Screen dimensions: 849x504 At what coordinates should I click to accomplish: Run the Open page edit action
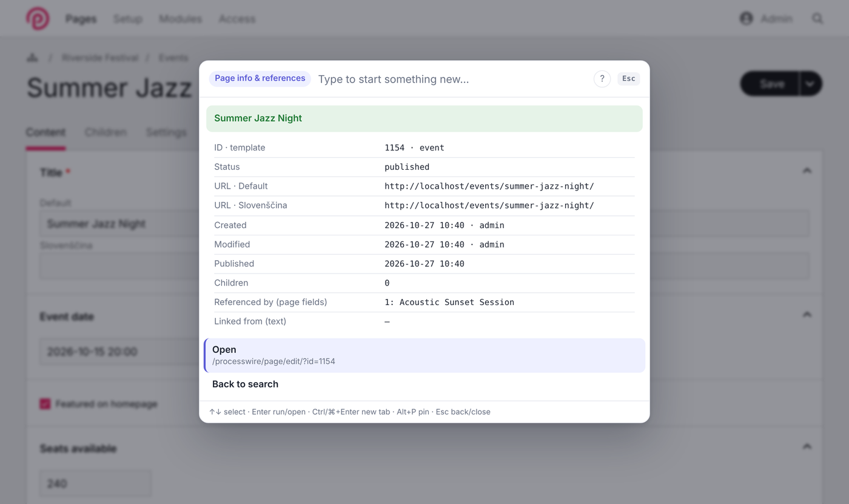pyautogui.click(x=424, y=355)
